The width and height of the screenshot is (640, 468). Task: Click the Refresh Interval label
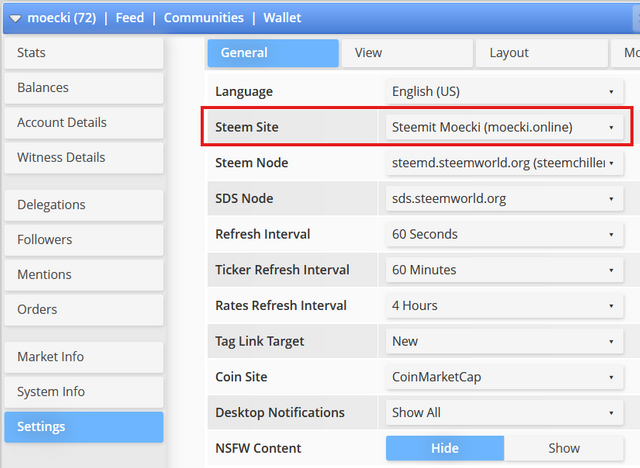(x=262, y=234)
